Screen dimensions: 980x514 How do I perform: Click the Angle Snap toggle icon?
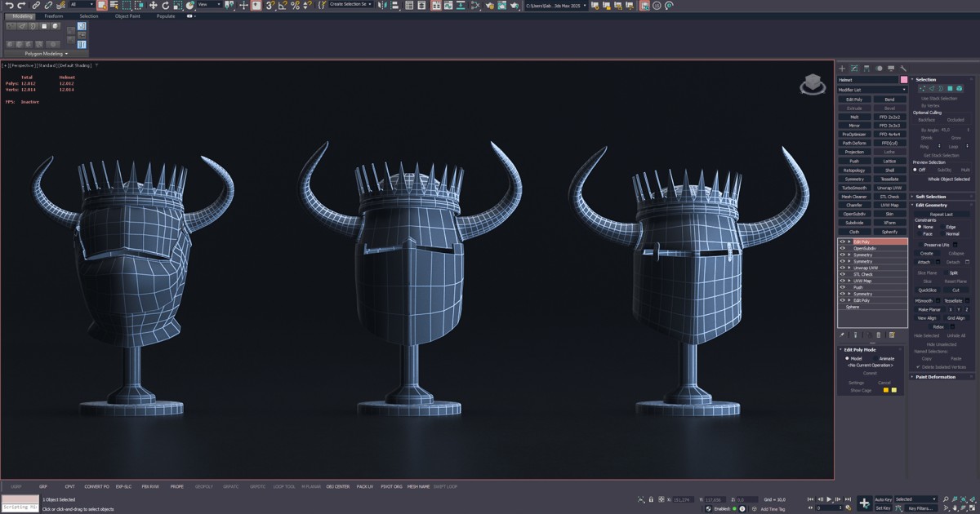click(x=282, y=6)
